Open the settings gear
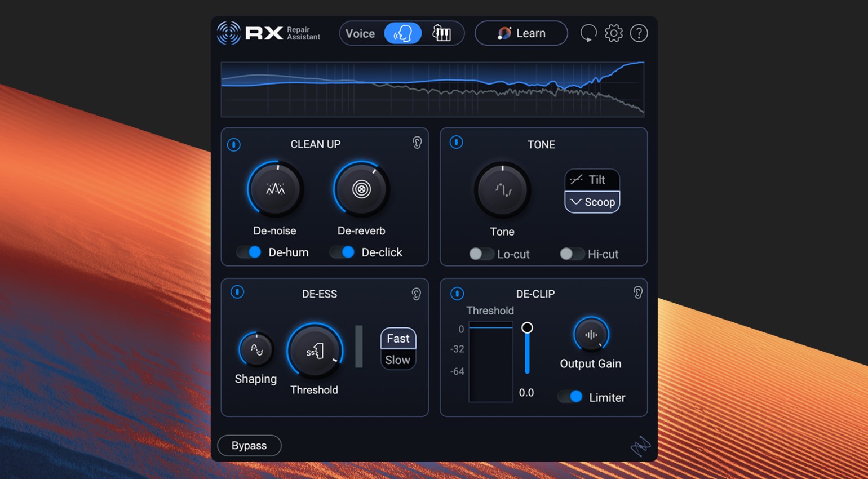Image resolution: width=868 pixels, height=479 pixels. 613,33
